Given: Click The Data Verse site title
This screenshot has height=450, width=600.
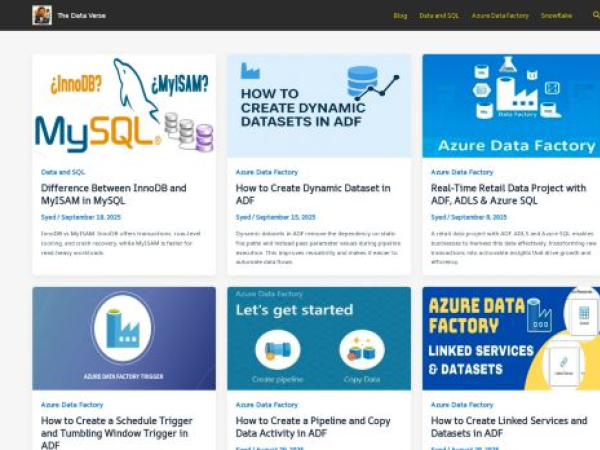Looking at the screenshot, I should pos(81,16).
